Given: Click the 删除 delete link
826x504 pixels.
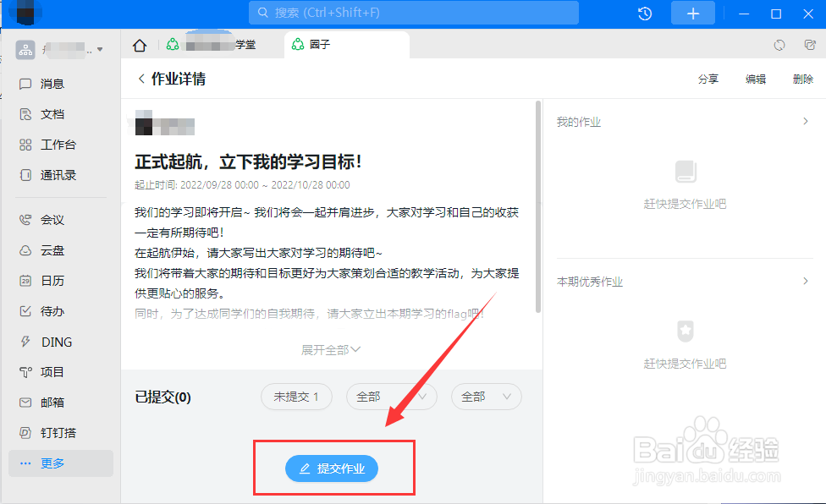Looking at the screenshot, I should 801,79.
